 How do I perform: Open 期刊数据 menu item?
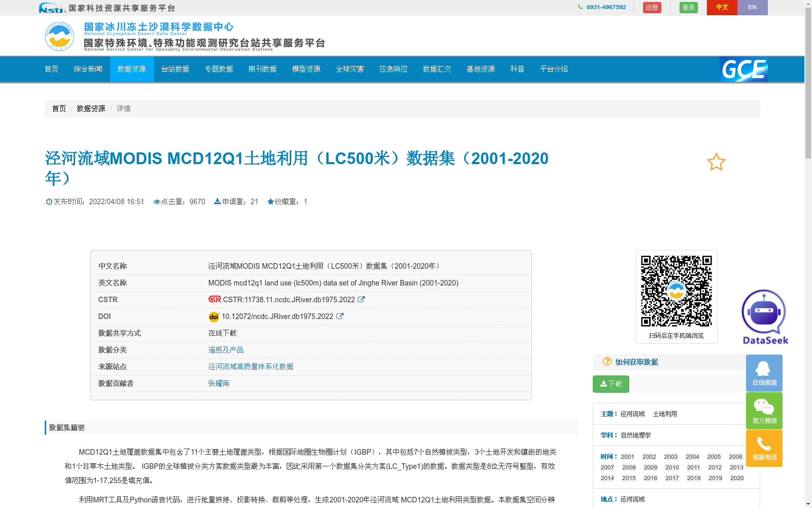pos(263,69)
